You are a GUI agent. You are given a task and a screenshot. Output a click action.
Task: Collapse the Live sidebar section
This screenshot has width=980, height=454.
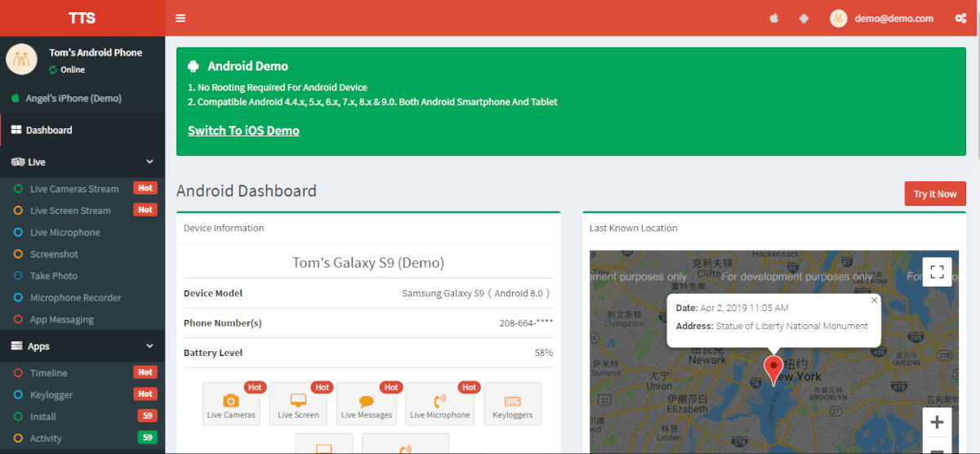[x=82, y=162]
